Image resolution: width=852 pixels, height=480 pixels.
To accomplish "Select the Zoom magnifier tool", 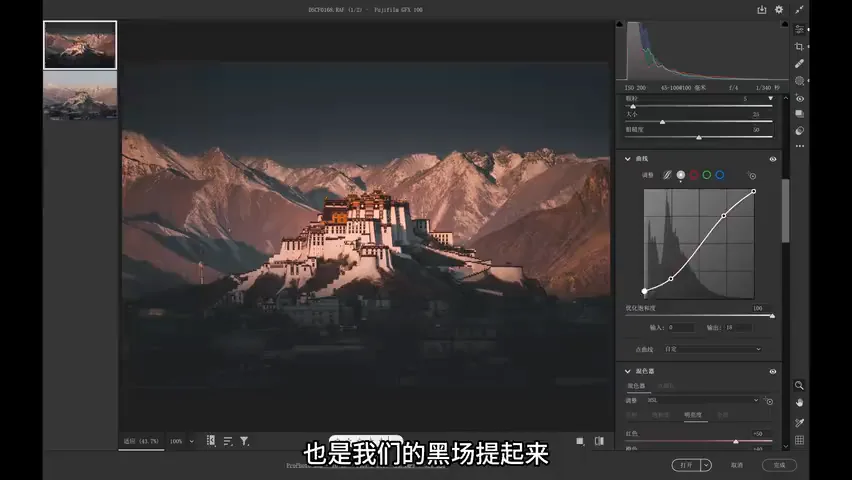I will (799, 385).
